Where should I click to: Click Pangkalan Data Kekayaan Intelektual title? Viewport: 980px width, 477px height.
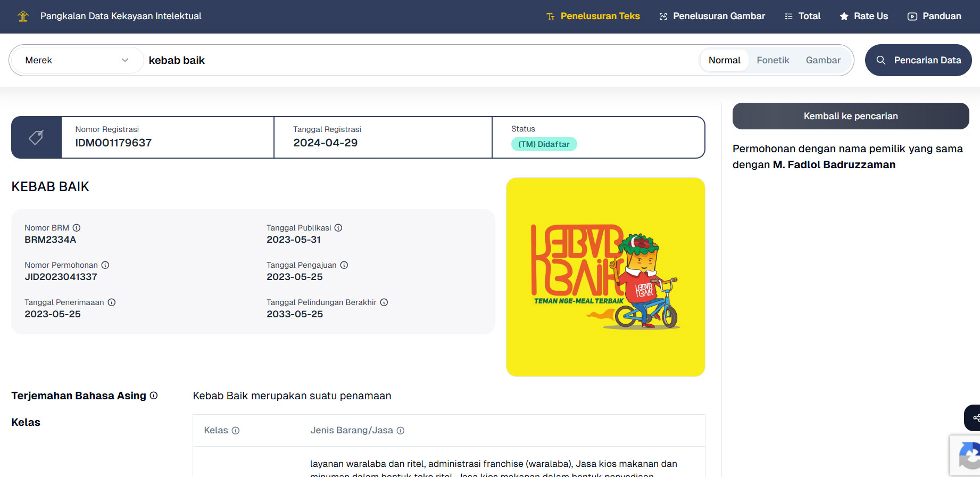[121, 16]
